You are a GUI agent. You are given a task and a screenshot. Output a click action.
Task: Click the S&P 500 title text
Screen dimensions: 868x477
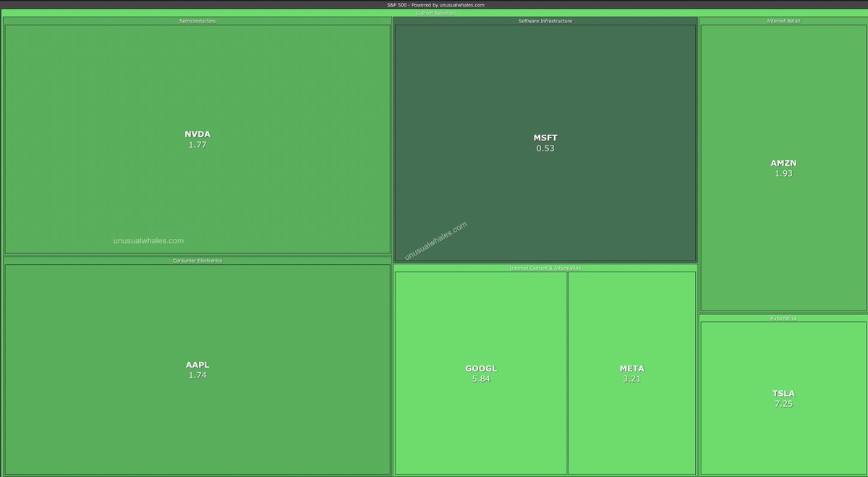(x=435, y=4)
